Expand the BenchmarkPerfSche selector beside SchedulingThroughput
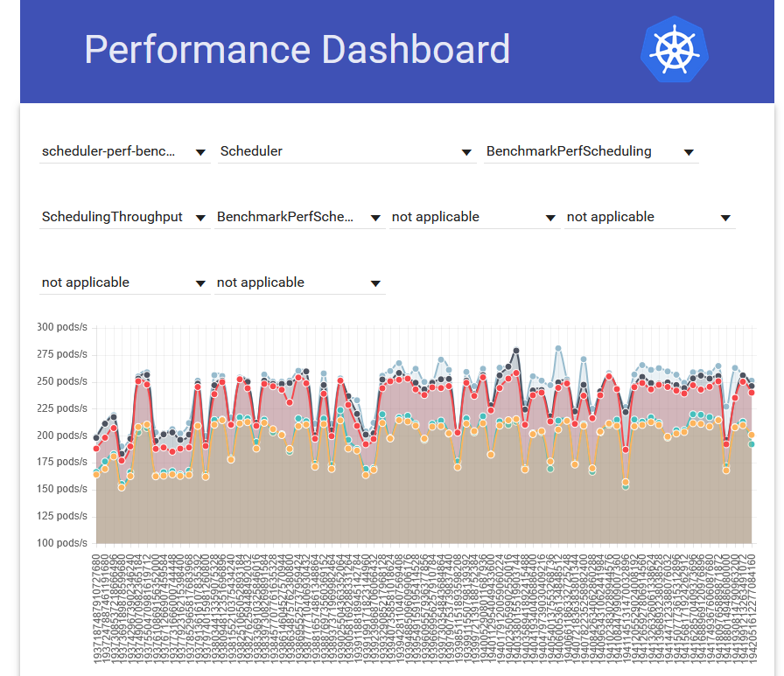This screenshot has height=676, width=784. coord(375,217)
